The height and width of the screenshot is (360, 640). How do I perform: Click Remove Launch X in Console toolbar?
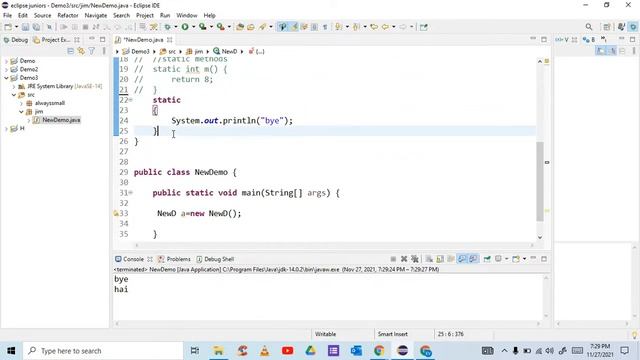(404, 259)
